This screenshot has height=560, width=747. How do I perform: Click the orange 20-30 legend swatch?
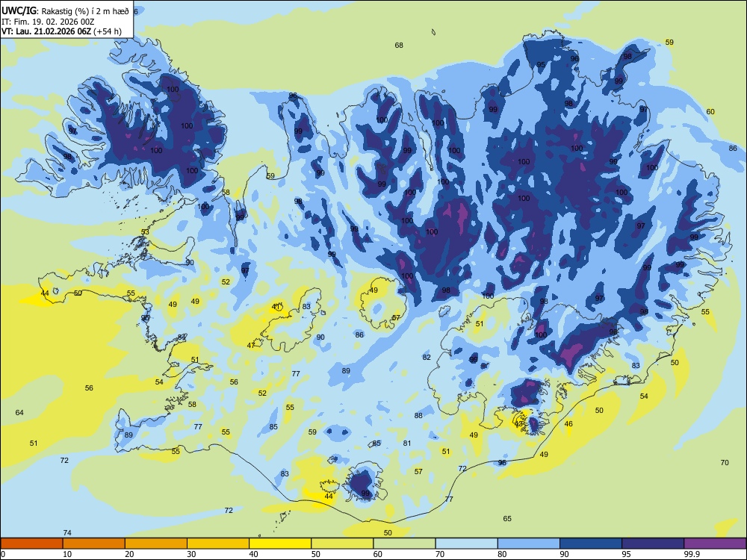click(x=156, y=544)
